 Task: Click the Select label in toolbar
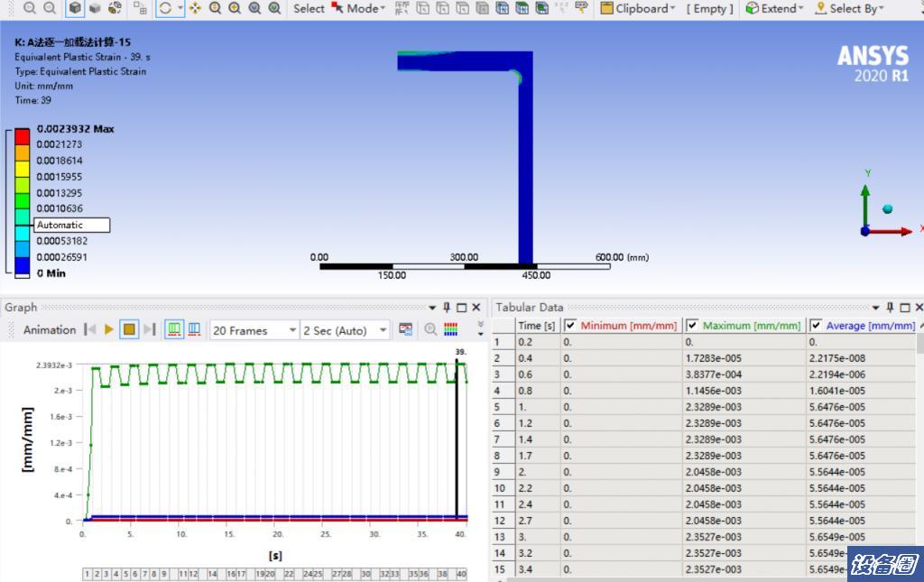pos(309,8)
